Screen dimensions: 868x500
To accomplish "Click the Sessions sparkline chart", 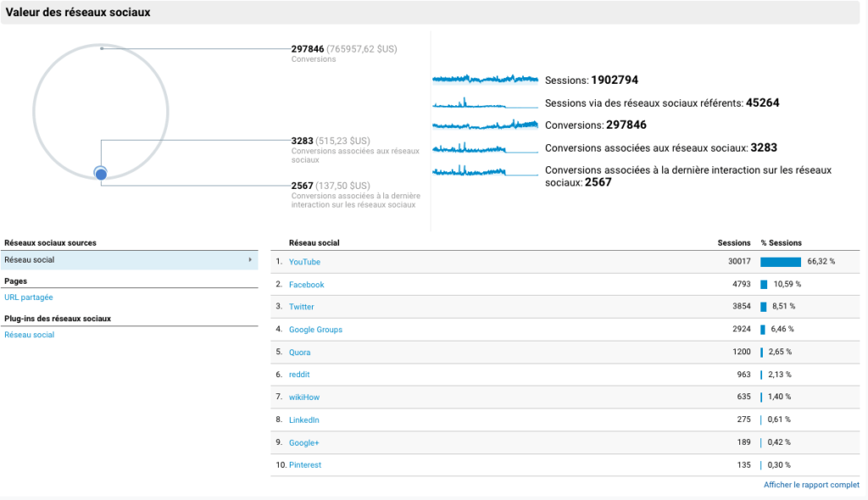I will [x=485, y=79].
